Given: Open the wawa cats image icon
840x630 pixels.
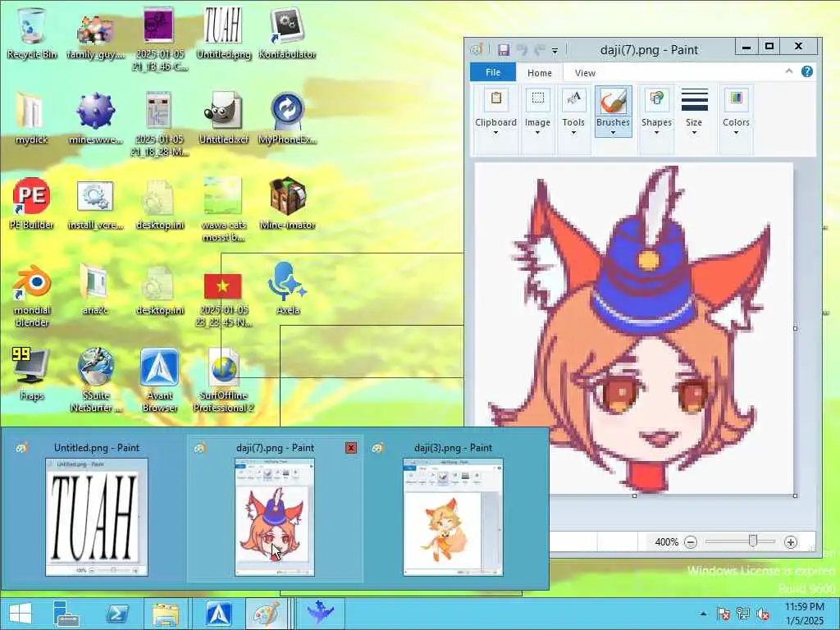Looking at the screenshot, I should [223, 209].
